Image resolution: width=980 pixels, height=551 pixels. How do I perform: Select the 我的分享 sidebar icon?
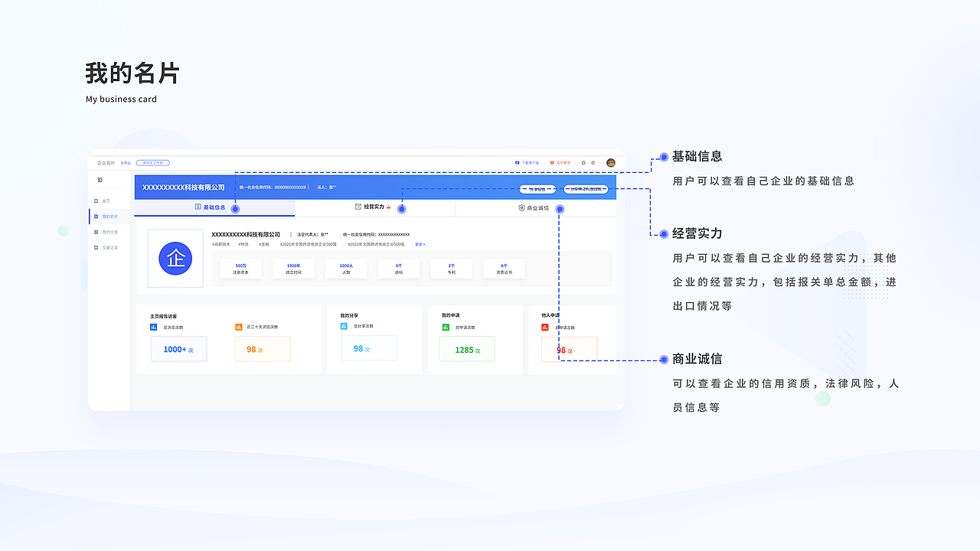(x=95, y=233)
